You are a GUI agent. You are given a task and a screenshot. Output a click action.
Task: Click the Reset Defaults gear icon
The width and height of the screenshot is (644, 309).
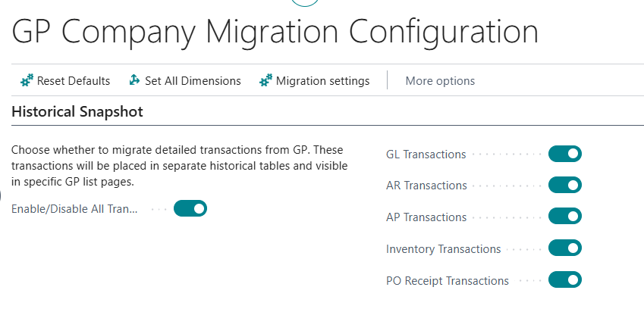[x=27, y=80]
